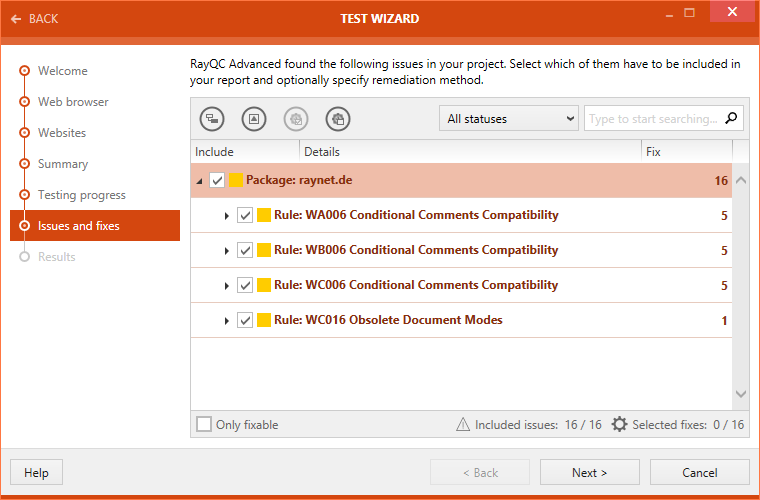This screenshot has width=760, height=500.
Task: Click the search magnifier icon
Action: pos(731,118)
